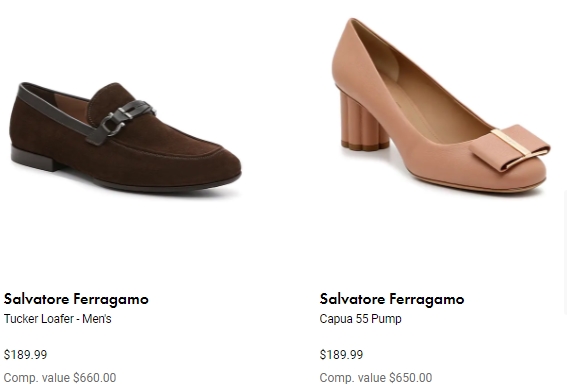The image size is (567, 392).
Task: Click the page scrollbar at the right edge
Action: coord(565,253)
